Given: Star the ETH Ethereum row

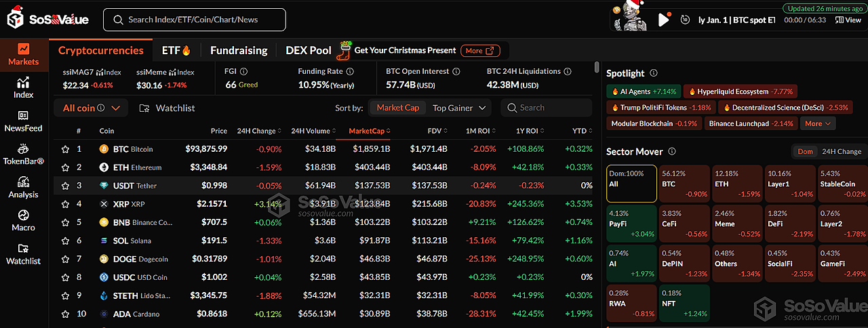Looking at the screenshot, I should click(x=65, y=167).
